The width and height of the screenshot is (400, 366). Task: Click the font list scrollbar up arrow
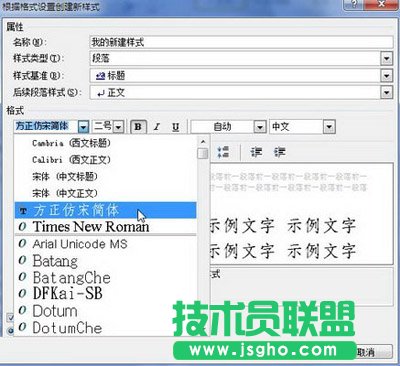203,142
